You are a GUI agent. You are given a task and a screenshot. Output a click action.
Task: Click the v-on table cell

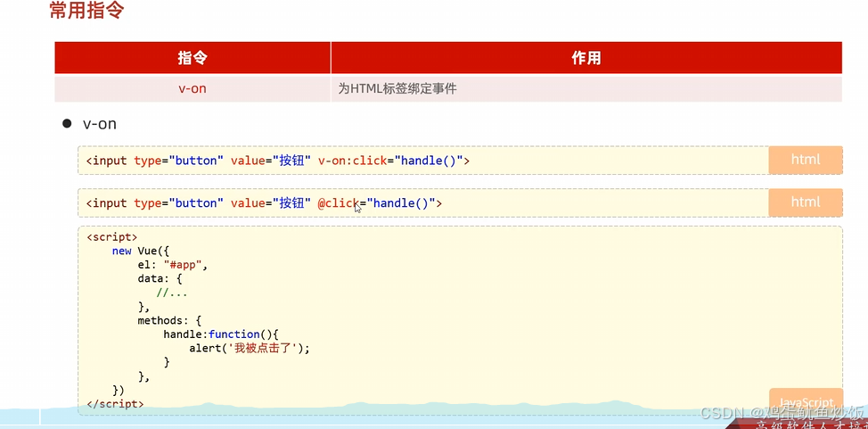192,88
